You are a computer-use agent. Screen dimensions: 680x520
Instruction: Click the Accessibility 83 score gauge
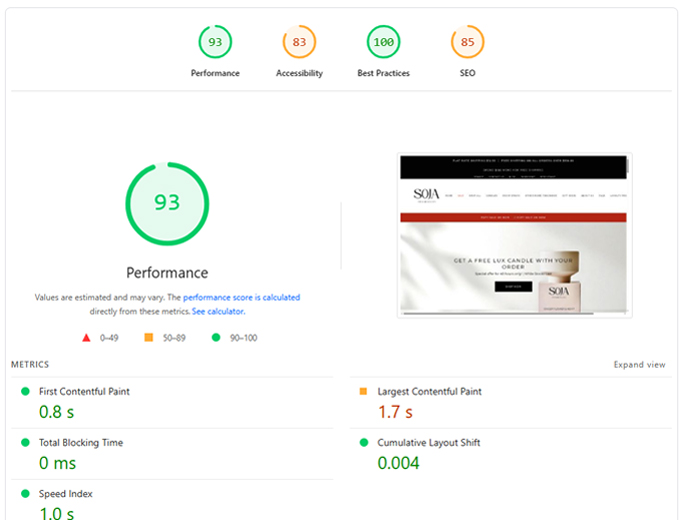click(x=299, y=42)
